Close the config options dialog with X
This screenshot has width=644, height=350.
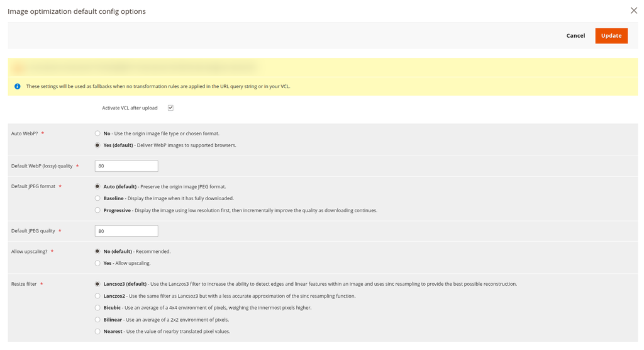(x=634, y=11)
